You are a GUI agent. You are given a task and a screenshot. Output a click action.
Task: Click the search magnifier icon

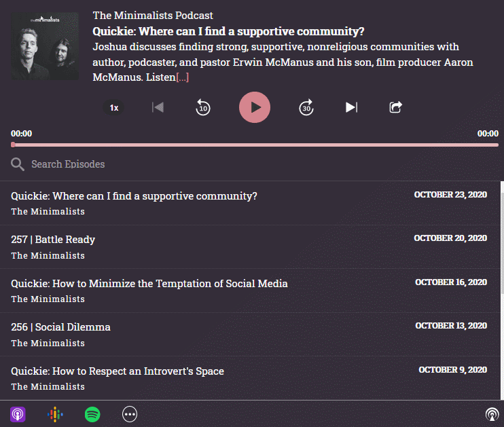coord(18,164)
